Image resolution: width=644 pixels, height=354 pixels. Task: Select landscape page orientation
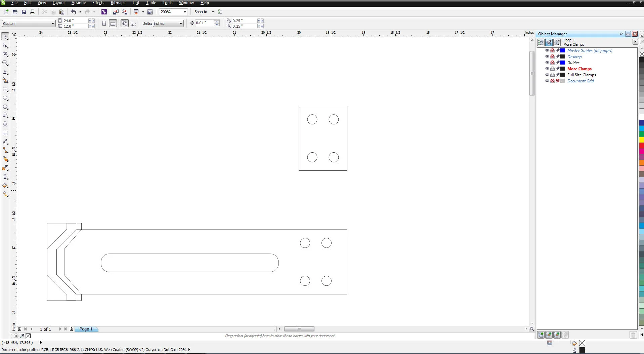click(113, 24)
